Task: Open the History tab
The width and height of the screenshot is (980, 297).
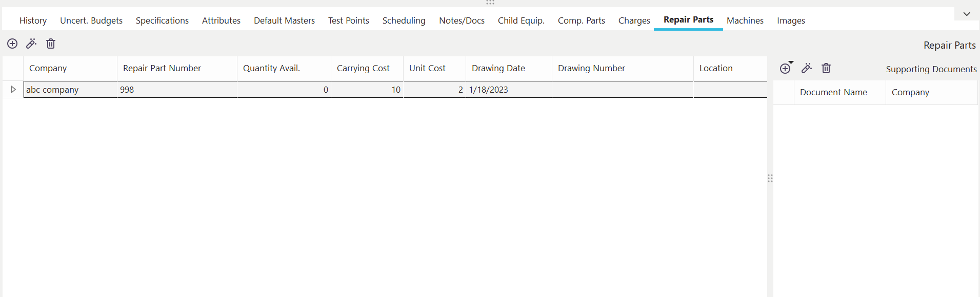Action: point(33,20)
